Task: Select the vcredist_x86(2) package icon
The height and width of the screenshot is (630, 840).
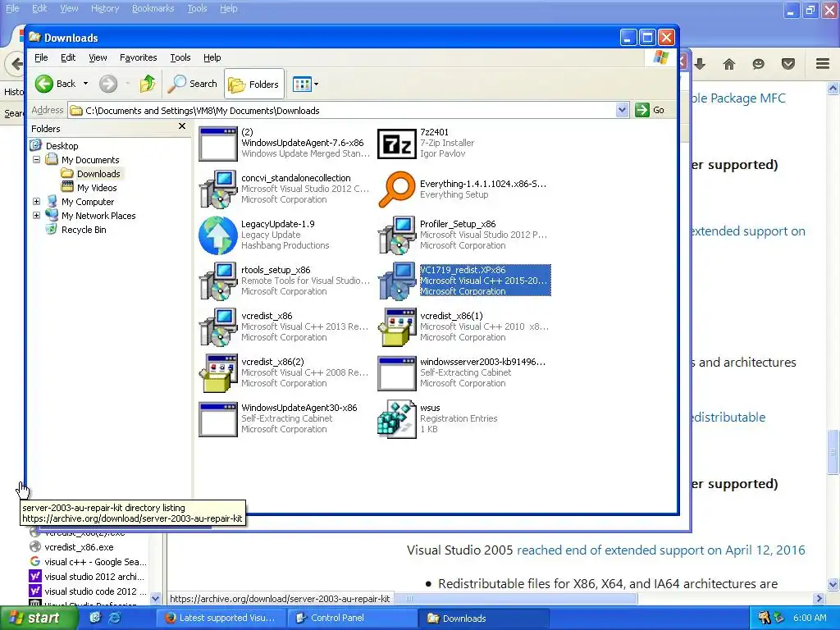Action: pyautogui.click(x=217, y=373)
